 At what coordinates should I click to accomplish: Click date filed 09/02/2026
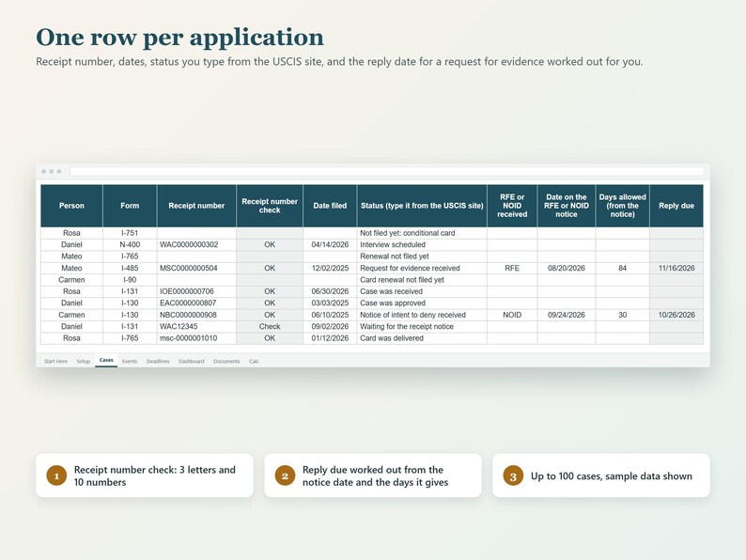pyautogui.click(x=330, y=326)
